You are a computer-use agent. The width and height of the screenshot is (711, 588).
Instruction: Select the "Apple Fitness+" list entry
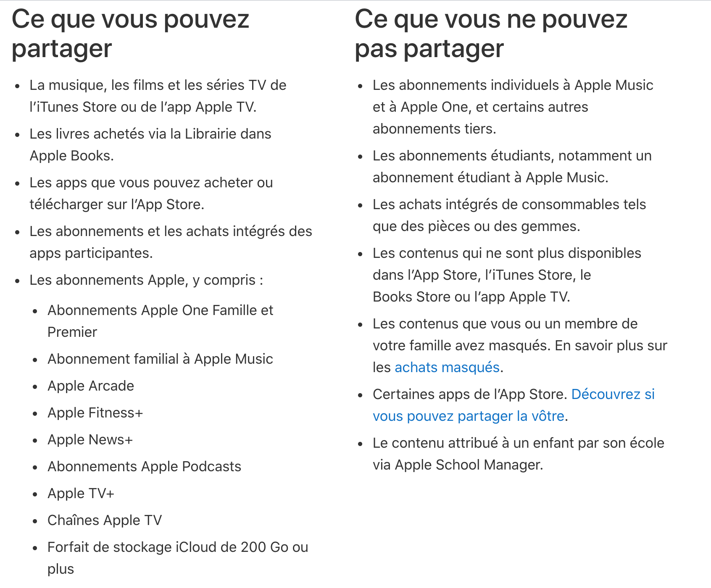95,413
